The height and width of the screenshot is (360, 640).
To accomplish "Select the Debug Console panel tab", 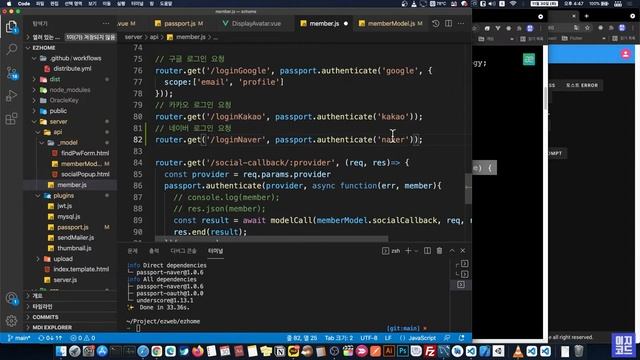I will click(x=183, y=251).
